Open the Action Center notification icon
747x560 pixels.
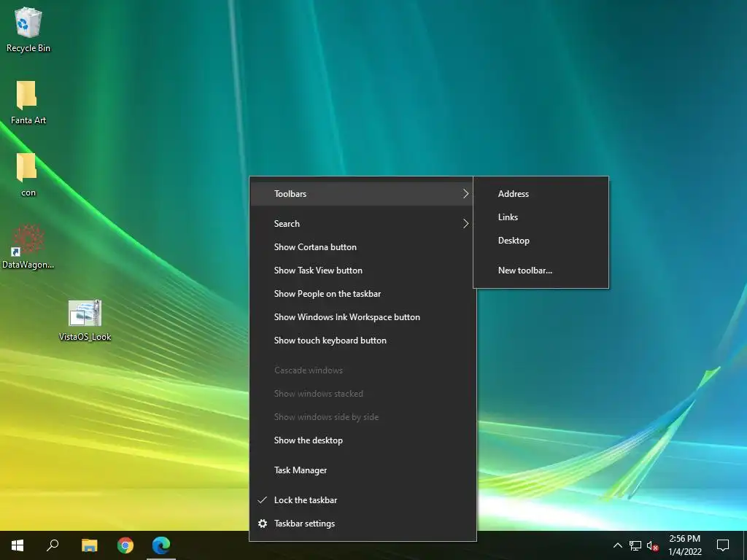(x=723, y=545)
